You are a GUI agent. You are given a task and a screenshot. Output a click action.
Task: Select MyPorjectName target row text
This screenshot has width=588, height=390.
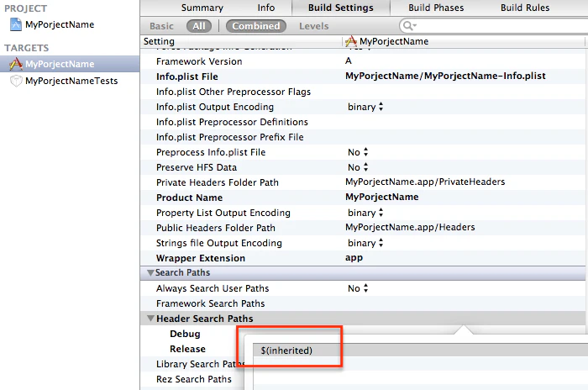tap(60, 64)
